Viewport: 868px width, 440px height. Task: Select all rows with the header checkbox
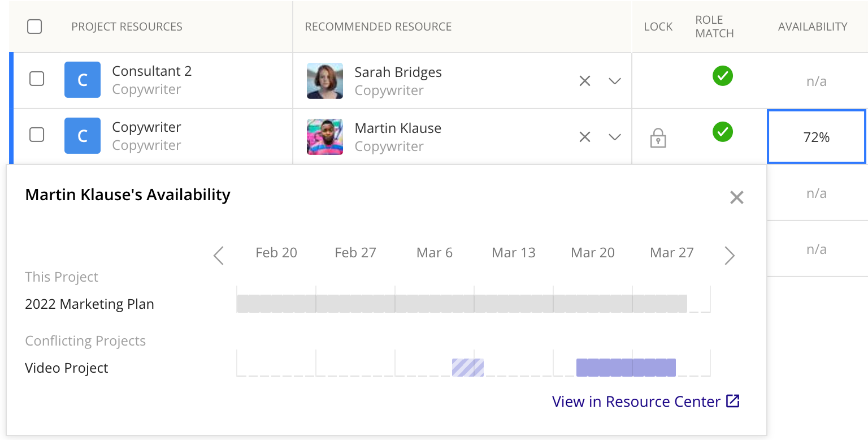(x=34, y=26)
